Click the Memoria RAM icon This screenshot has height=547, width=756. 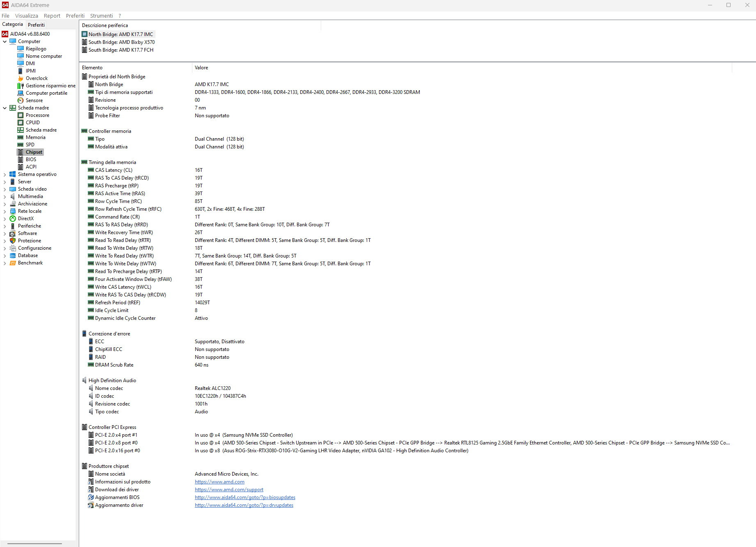click(x=21, y=137)
